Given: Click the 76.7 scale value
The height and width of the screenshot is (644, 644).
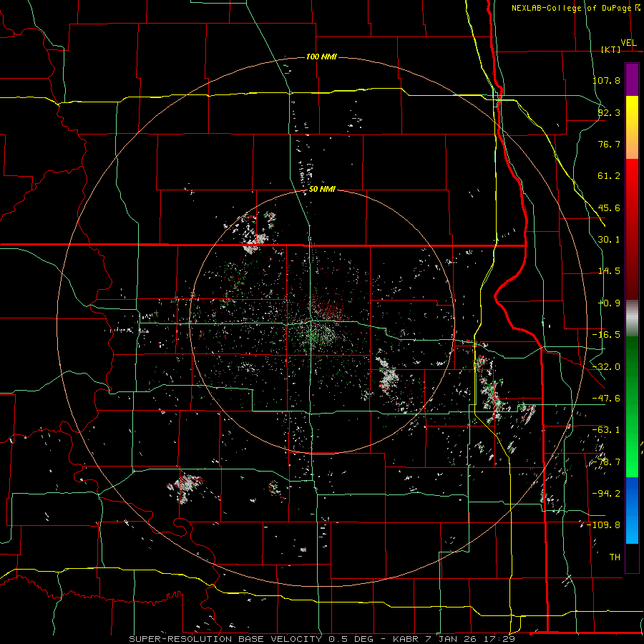Looking at the screenshot, I should [609, 144].
